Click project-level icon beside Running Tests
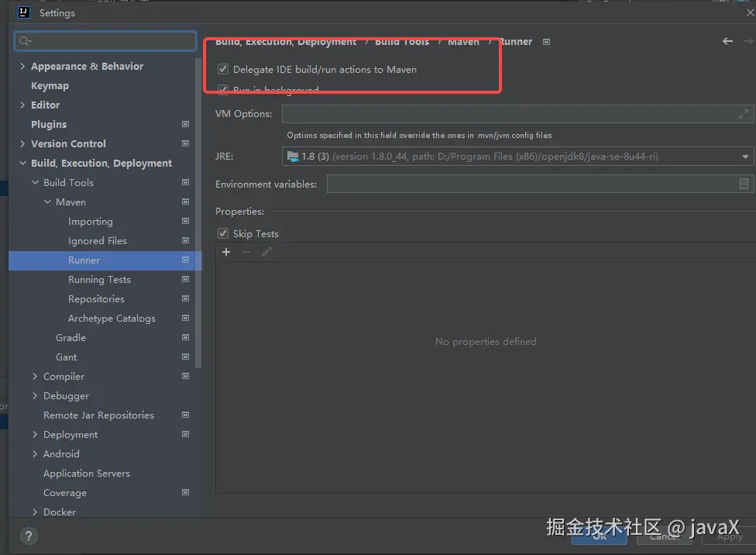The image size is (756, 555). coord(185,279)
